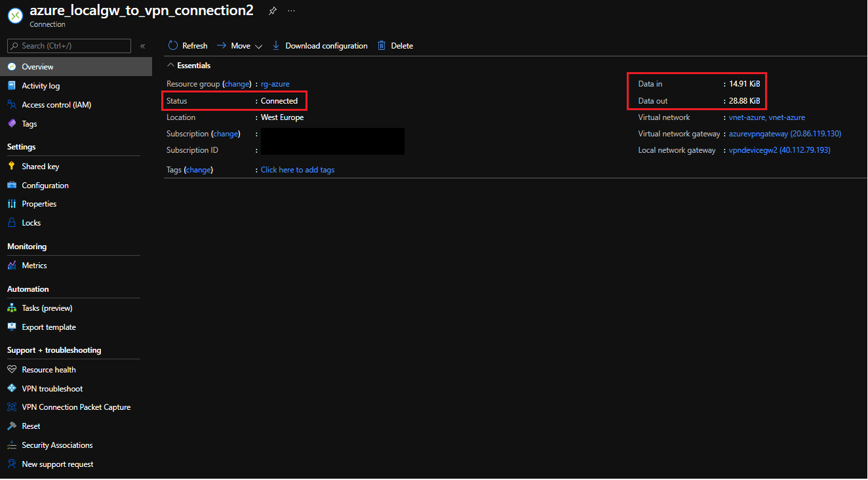
Task: Click the connection resource icon beside the title
Action: [14, 17]
